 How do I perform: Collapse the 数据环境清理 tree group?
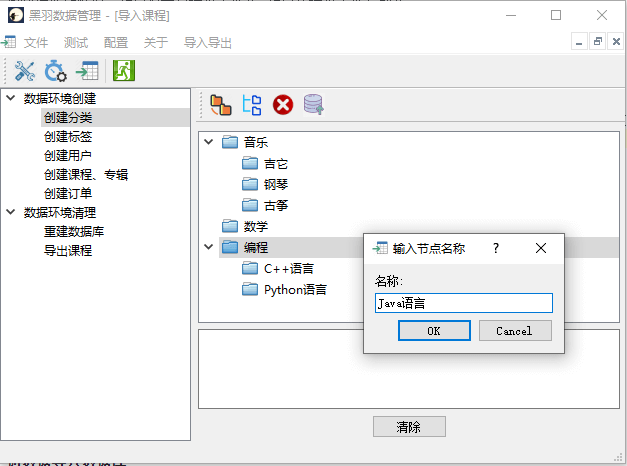(x=11, y=212)
